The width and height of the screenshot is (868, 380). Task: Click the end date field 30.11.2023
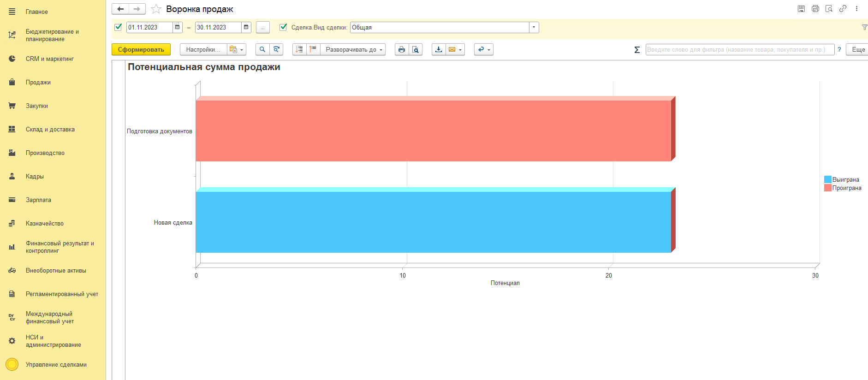click(219, 27)
